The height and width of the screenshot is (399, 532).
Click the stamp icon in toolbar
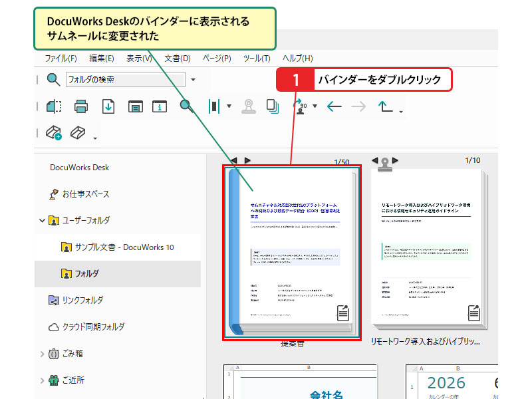248,106
